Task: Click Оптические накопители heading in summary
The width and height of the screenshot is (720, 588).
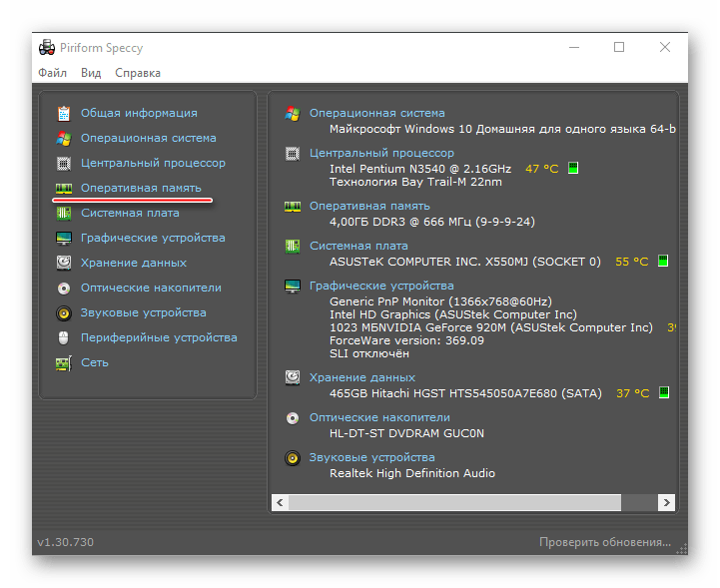Action: [x=379, y=417]
